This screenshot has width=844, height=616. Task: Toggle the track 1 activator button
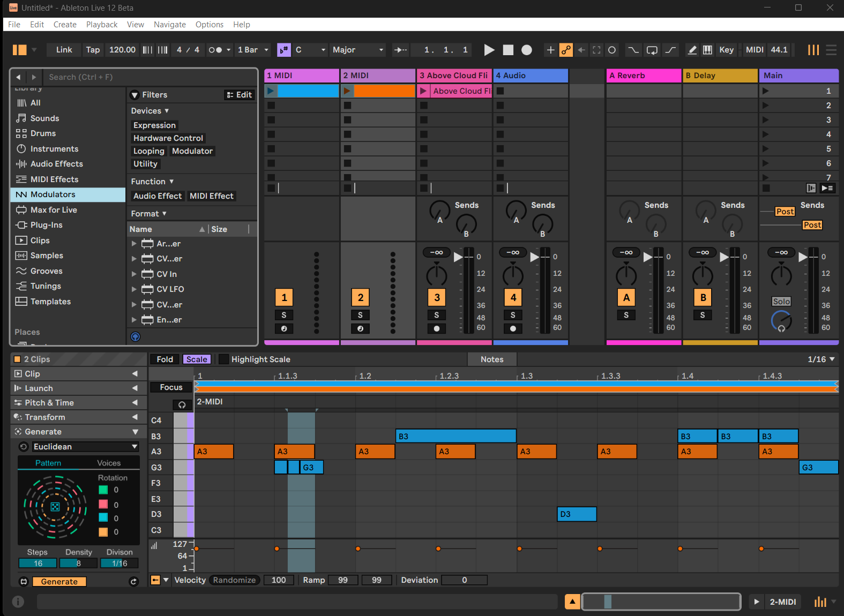click(x=284, y=297)
